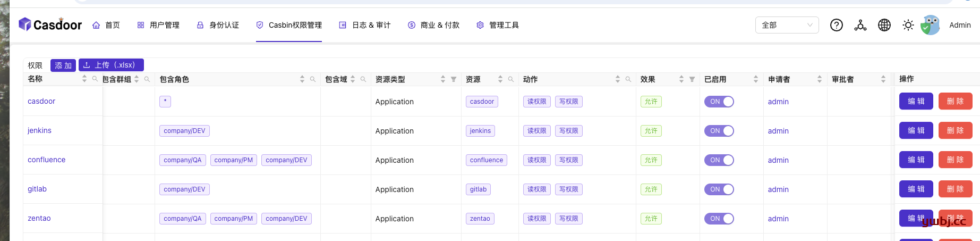Click the 允许 effect tag in casdoor row
This screenshot has width=980, height=241.
651,102
